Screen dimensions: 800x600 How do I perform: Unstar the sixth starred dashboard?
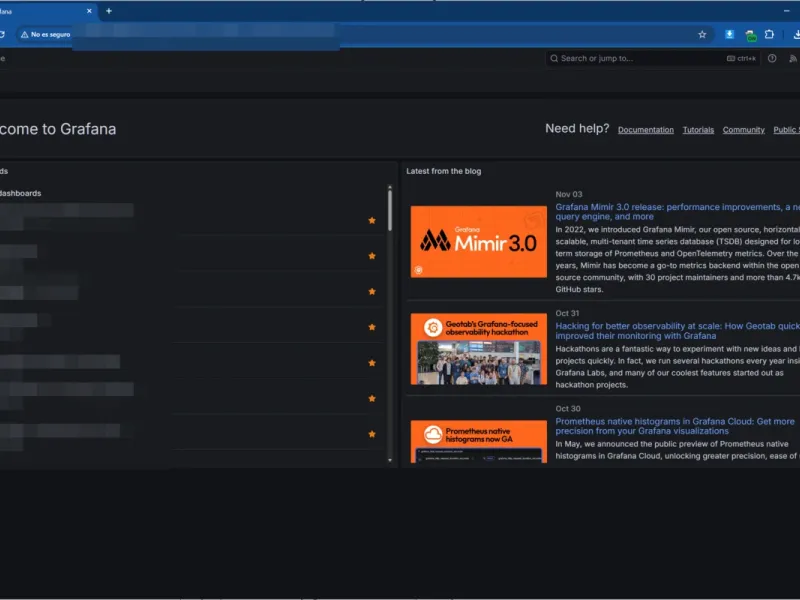pos(372,398)
